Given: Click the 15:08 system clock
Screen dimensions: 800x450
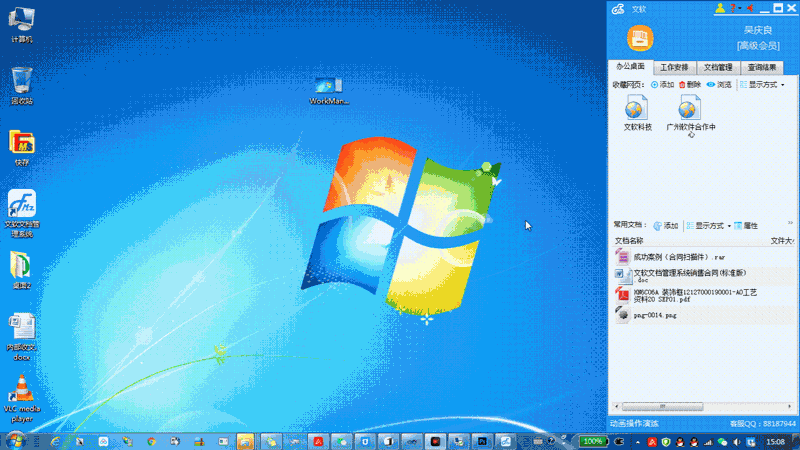Looking at the screenshot, I should [775, 442].
